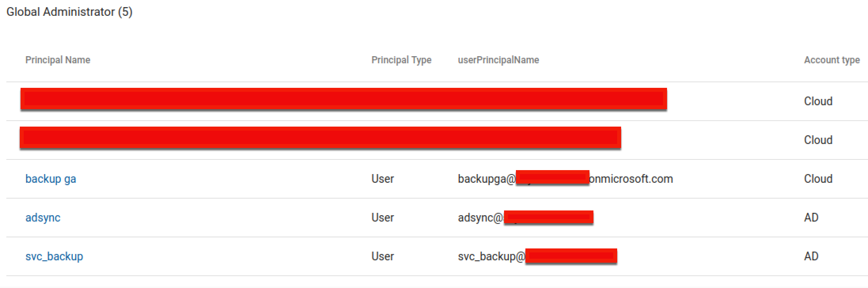Select the adsync@ userPrincipalName cell
Viewport: 868px width, 288px height.
click(525, 218)
